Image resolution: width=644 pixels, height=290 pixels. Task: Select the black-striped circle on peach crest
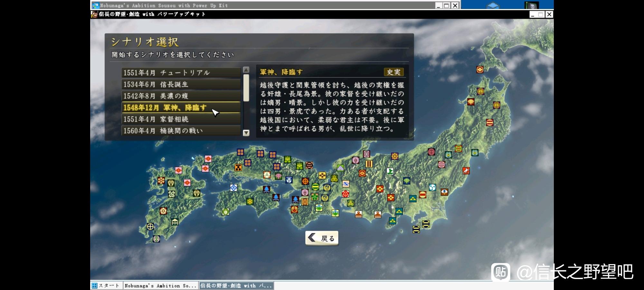click(309, 165)
